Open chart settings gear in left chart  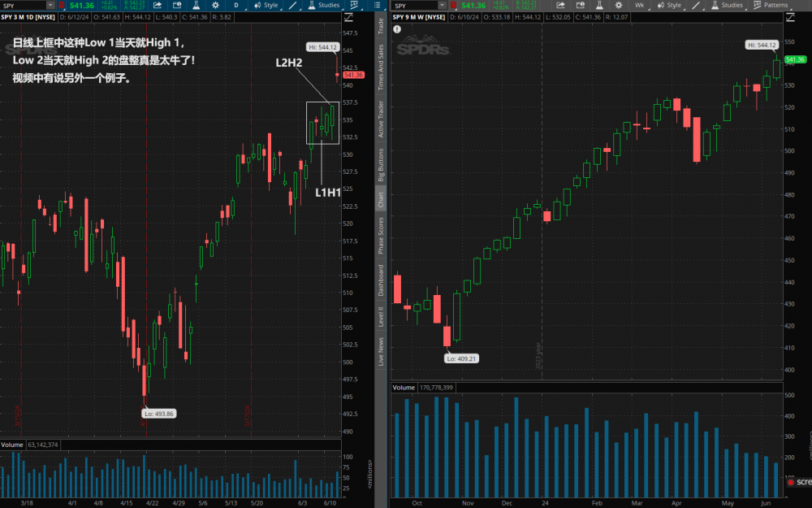coord(215,5)
